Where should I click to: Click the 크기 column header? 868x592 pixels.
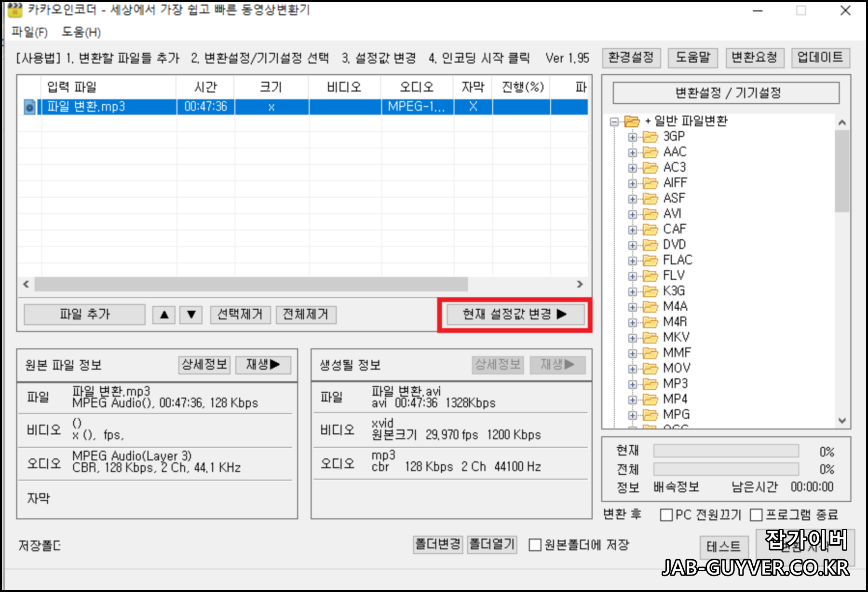(271, 87)
